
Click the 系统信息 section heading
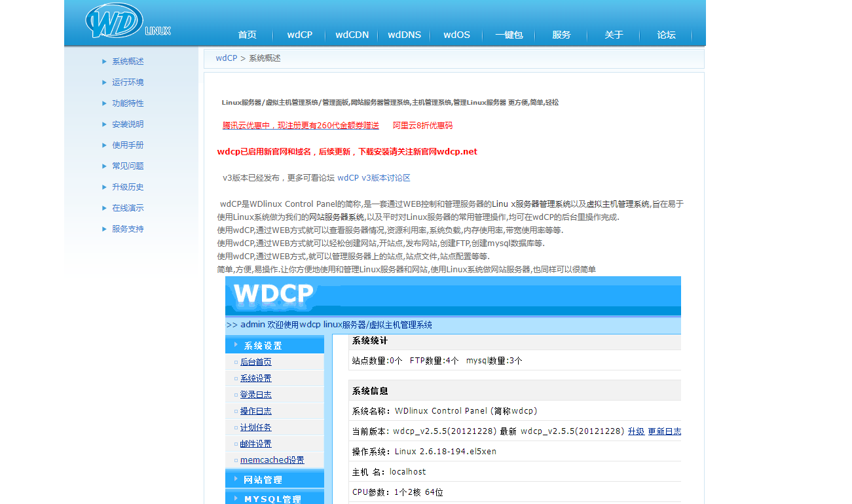point(370,391)
